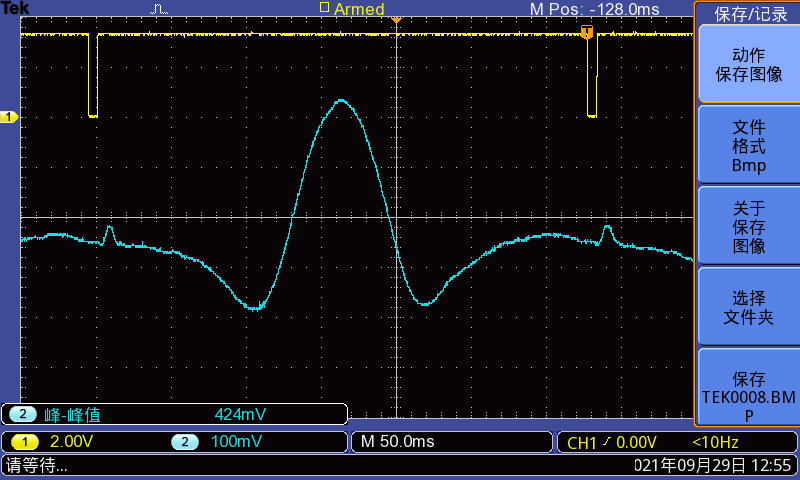The width and height of the screenshot is (800, 480).
Task: Click the <10Hz trigger frequency readout
Action: (x=714, y=442)
